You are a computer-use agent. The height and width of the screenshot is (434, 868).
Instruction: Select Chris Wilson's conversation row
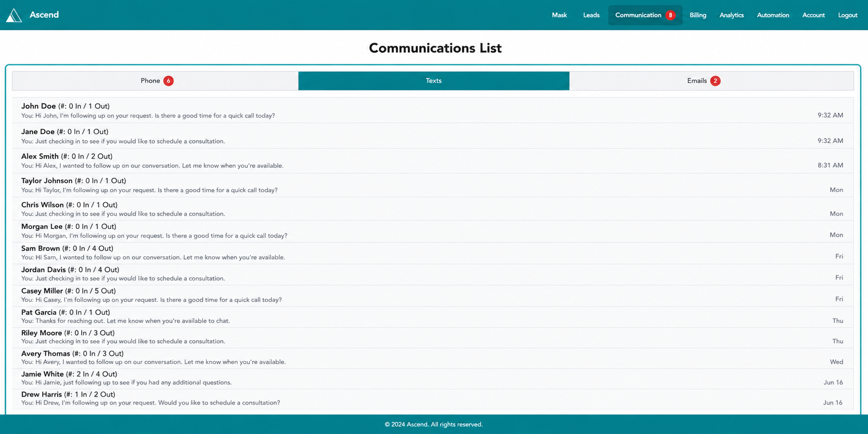(x=433, y=209)
